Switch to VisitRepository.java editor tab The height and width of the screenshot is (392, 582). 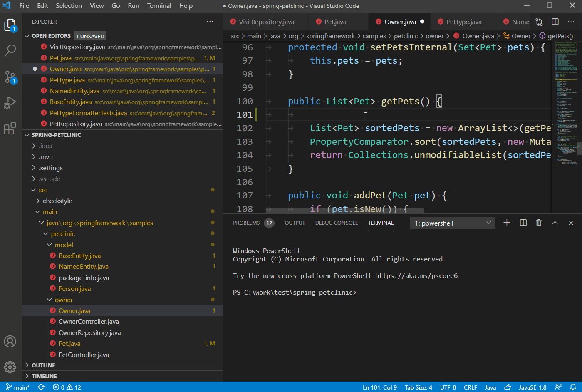point(266,22)
